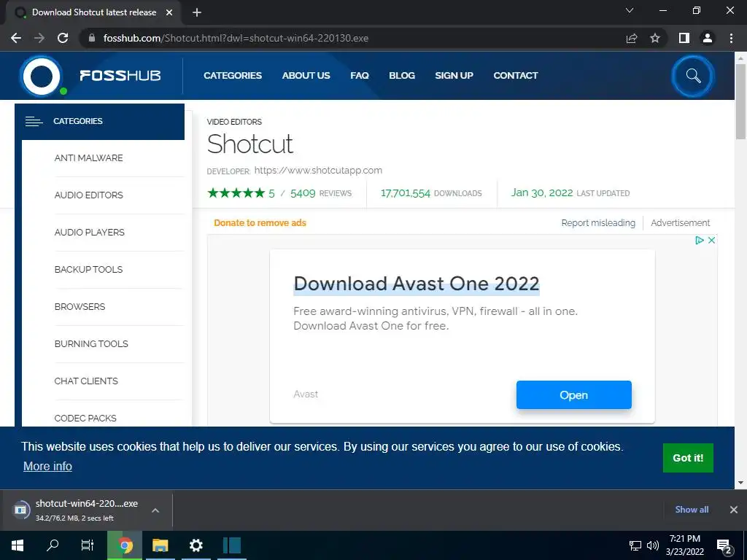The image size is (747, 560).
Task: Select BURNING TOOLS category
Action: click(x=91, y=344)
